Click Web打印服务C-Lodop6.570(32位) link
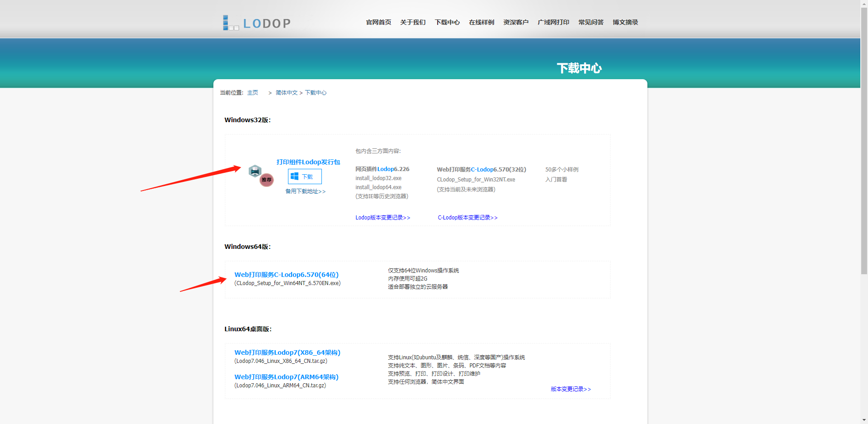The width and height of the screenshot is (868, 424). [481, 170]
